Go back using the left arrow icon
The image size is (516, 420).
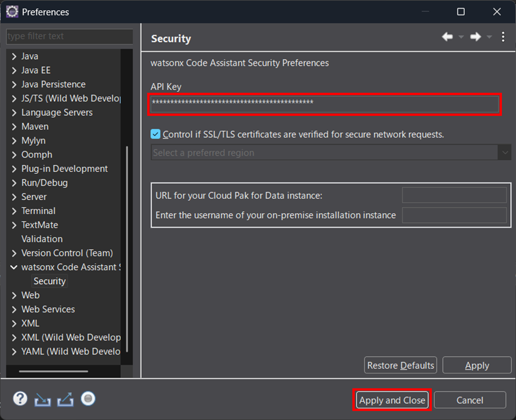pos(447,37)
